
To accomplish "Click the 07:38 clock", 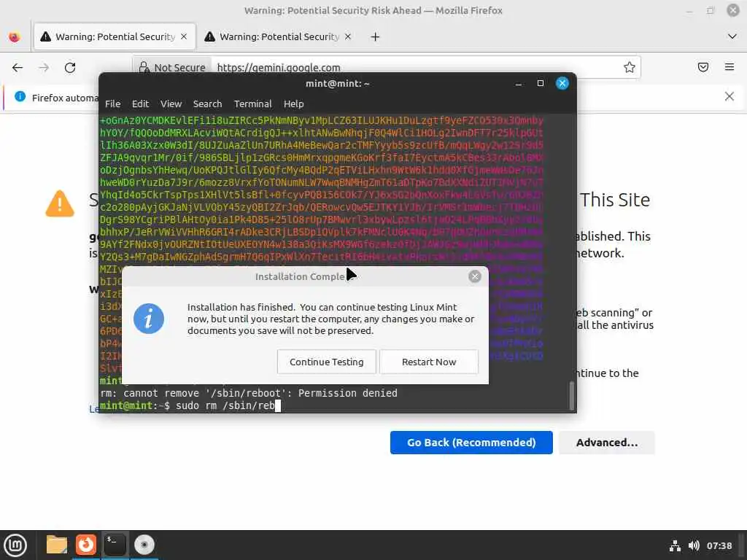I will click(719, 545).
